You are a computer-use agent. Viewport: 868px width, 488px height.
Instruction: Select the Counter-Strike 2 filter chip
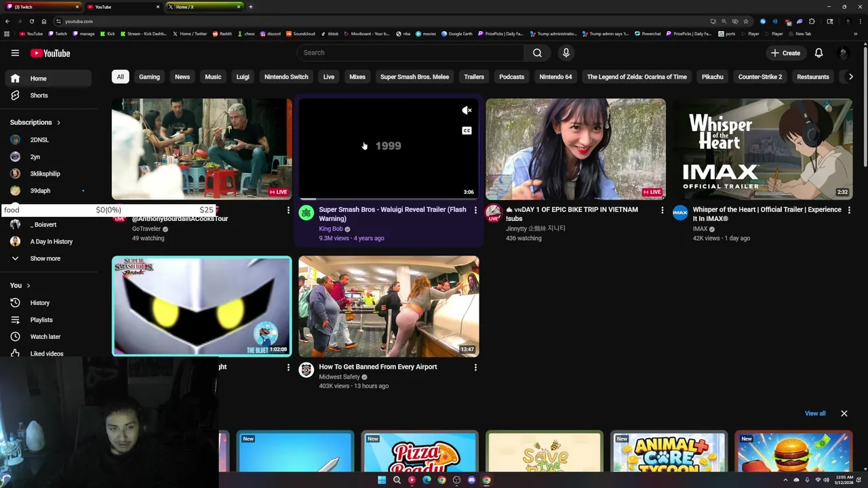click(760, 77)
